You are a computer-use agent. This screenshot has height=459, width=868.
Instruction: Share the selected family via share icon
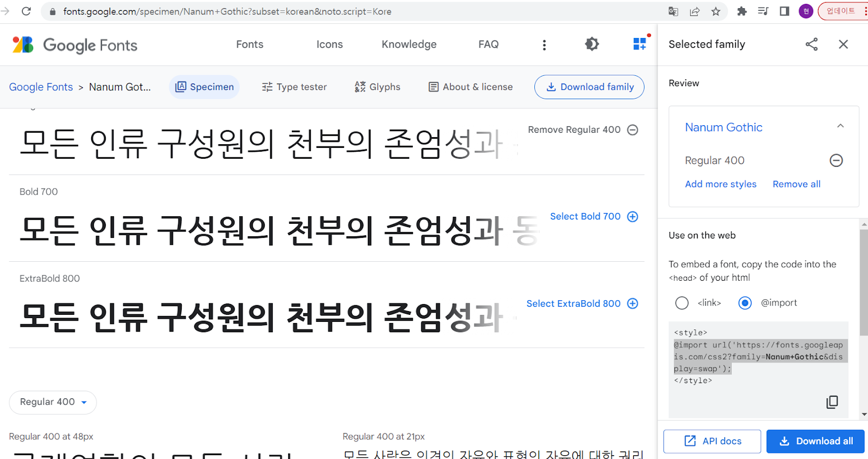[812, 44]
